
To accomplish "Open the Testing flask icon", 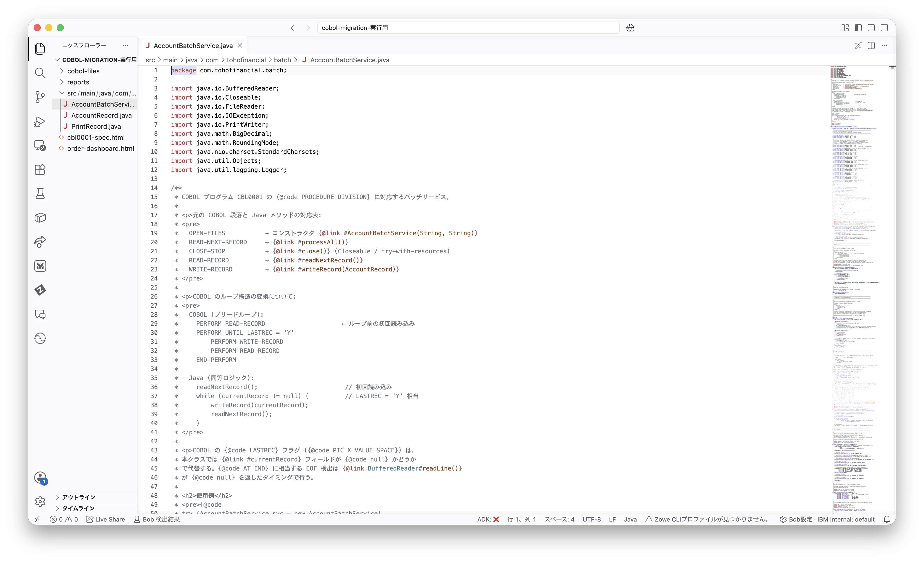I will (x=40, y=194).
